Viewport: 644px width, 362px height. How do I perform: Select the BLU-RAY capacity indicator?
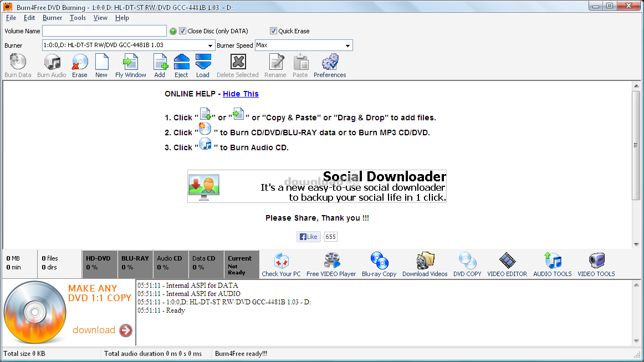pyautogui.click(x=135, y=264)
